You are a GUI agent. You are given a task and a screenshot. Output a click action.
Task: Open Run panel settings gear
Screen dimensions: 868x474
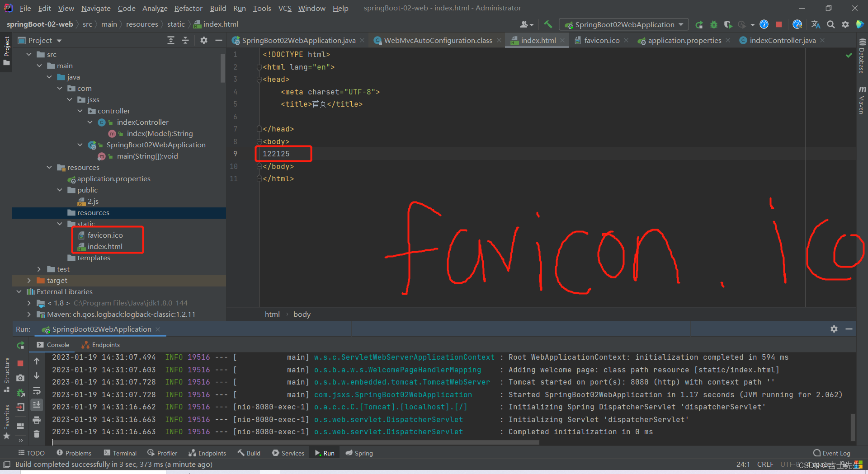click(x=834, y=329)
